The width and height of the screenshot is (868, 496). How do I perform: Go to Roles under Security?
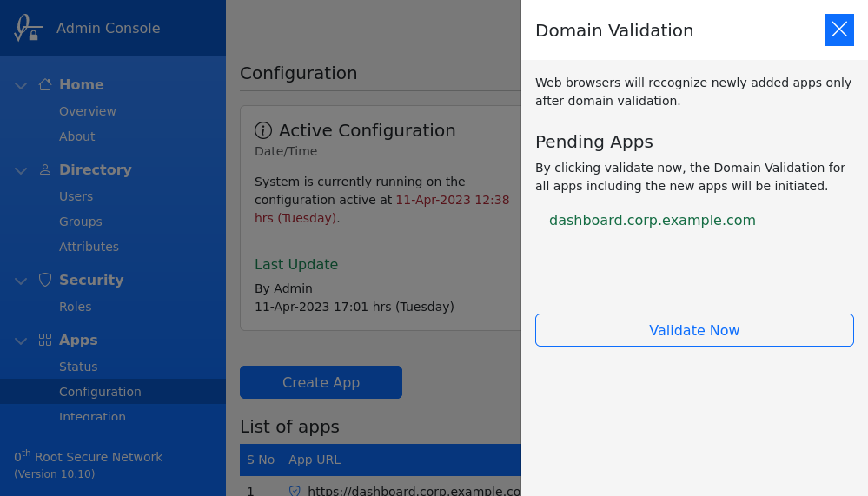coord(75,307)
